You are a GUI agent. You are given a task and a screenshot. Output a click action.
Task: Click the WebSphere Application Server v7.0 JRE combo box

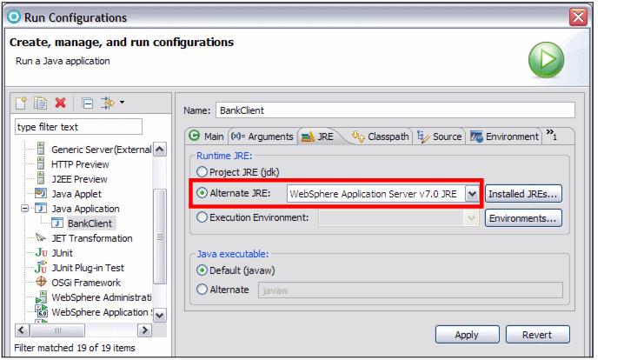pos(382,194)
